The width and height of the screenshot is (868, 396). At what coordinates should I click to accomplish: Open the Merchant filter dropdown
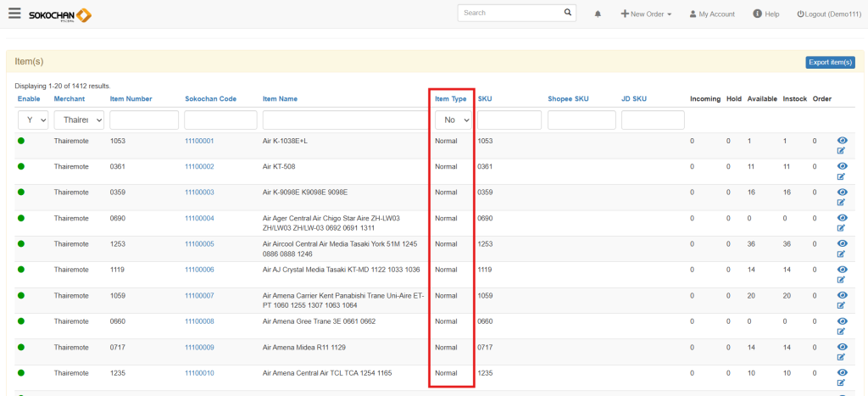(79, 120)
